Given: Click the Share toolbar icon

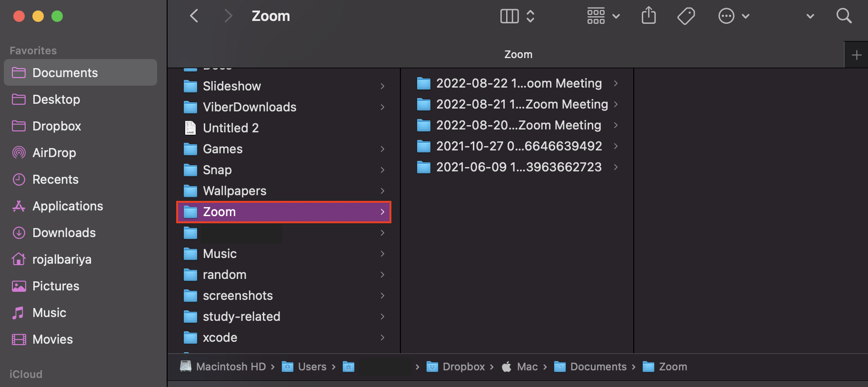Looking at the screenshot, I should click(x=649, y=16).
